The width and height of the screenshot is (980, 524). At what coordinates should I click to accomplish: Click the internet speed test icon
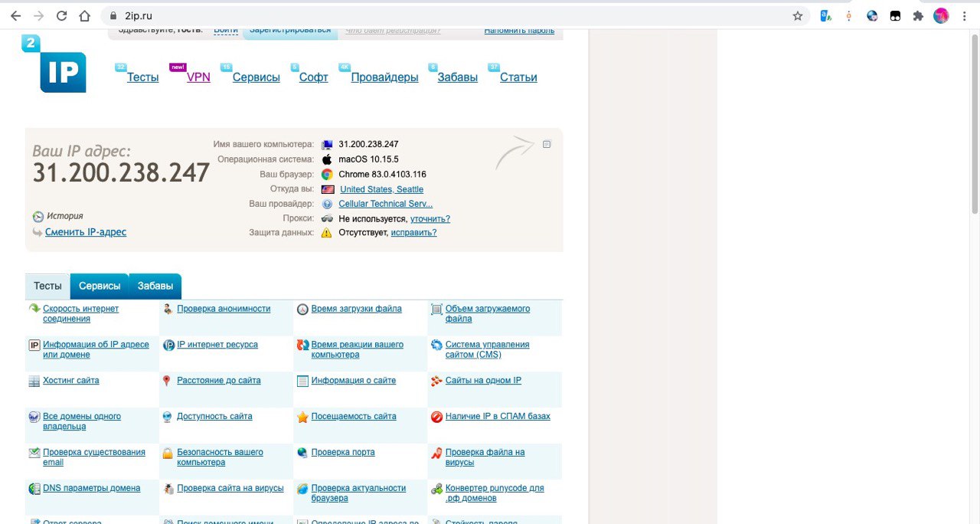pyautogui.click(x=34, y=309)
